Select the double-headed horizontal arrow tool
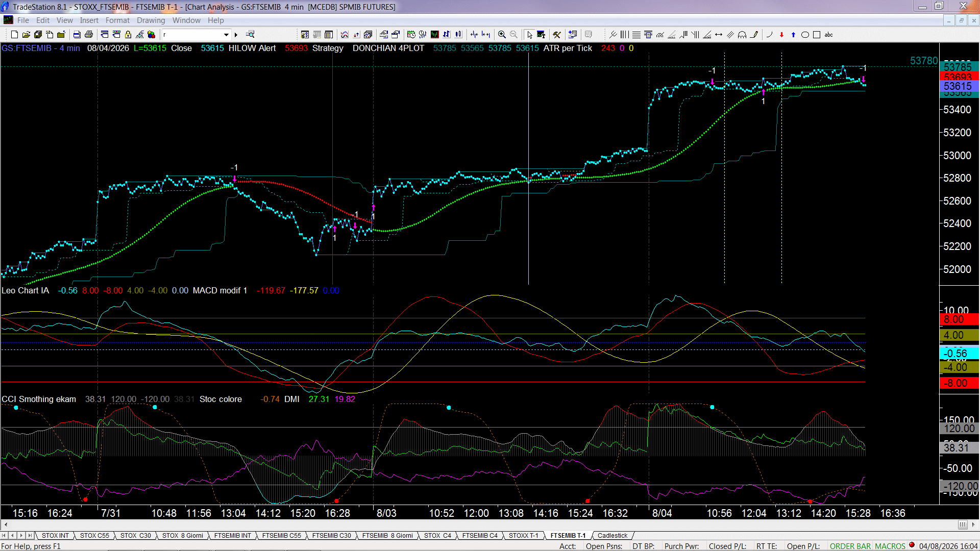980x551 pixels. [719, 35]
